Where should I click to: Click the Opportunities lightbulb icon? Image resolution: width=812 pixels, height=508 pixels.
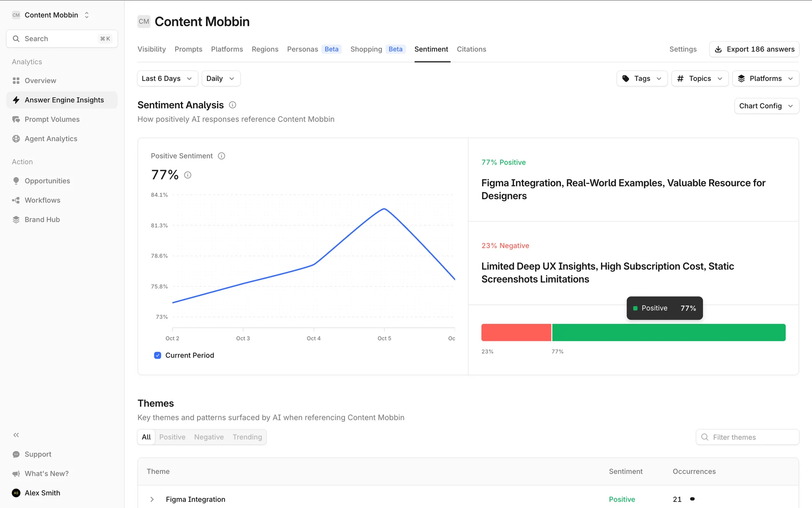click(x=16, y=181)
